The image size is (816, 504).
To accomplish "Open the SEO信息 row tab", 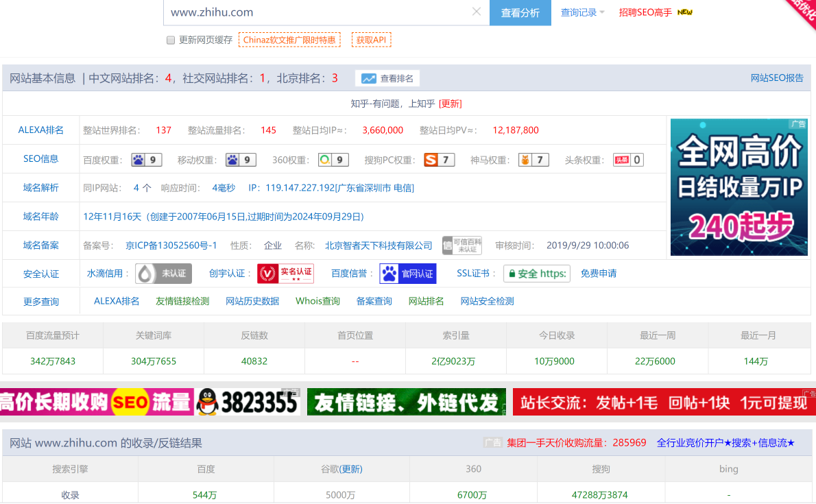I will (x=41, y=159).
